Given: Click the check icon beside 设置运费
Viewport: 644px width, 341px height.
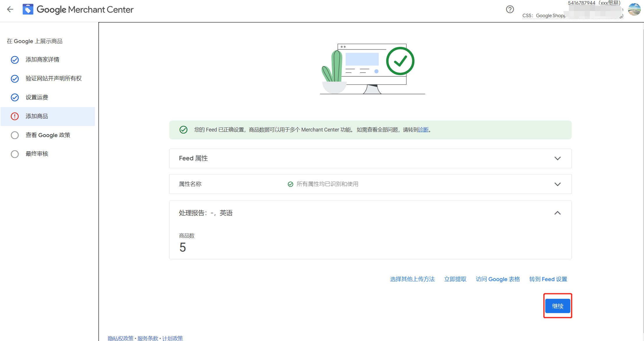Looking at the screenshot, I should [15, 97].
